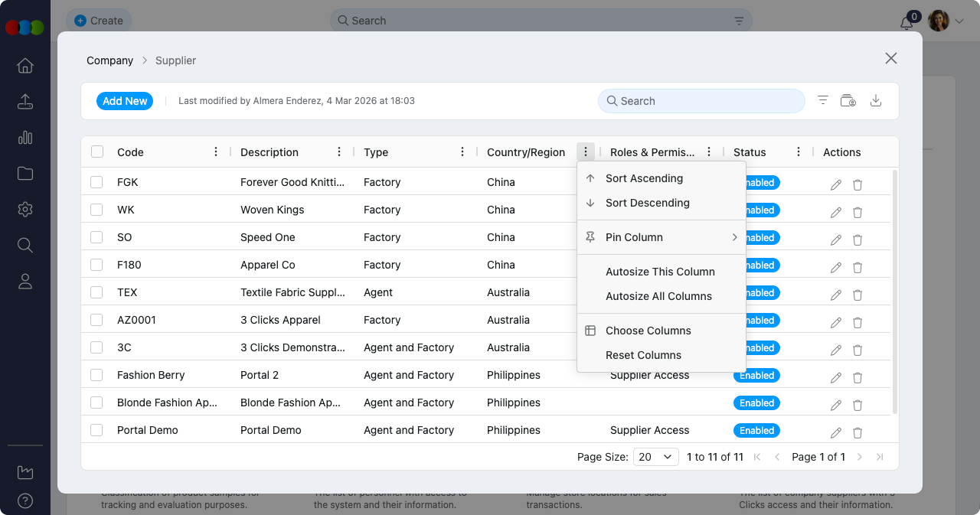Image resolution: width=980 pixels, height=515 pixels.
Task: Open the analytics bar chart sidebar icon
Action: point(25,138)
